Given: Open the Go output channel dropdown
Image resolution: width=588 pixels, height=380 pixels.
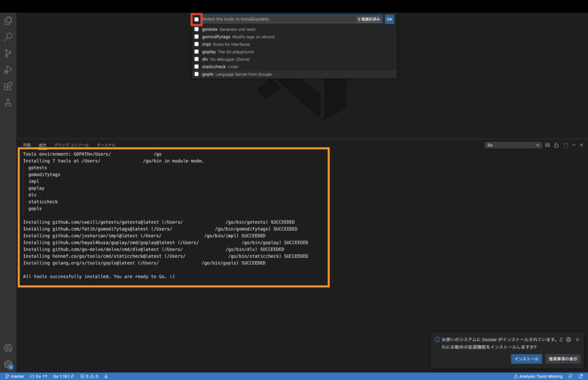Looking at the screenshot, I should pos(513,145).
